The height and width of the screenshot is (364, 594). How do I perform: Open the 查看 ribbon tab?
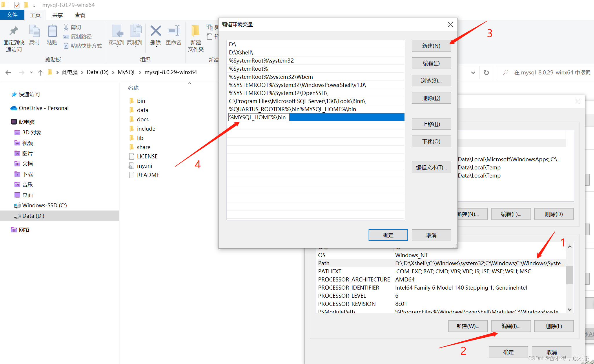tap(80, 15)
